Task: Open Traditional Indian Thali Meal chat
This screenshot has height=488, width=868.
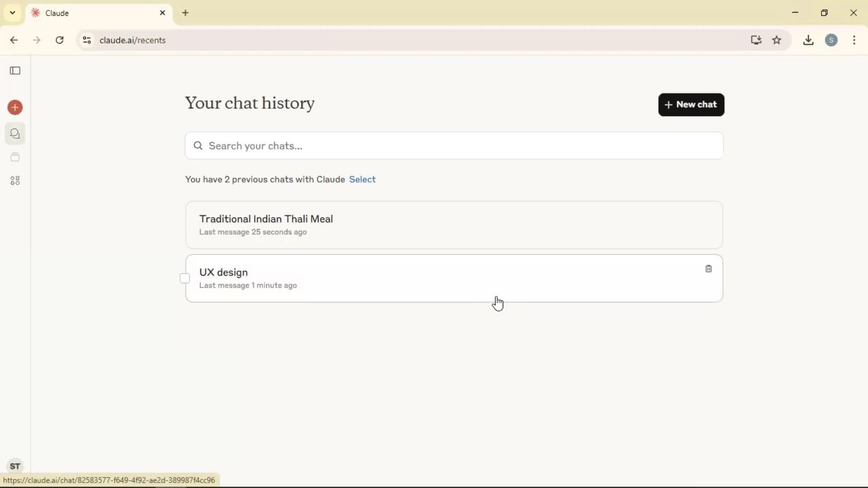Action: [454, 225]
